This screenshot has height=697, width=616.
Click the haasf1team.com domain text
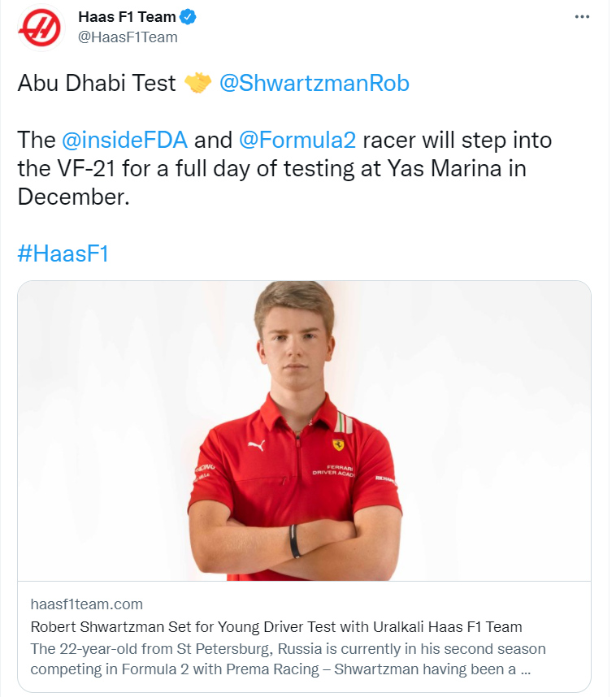(86, 604)
